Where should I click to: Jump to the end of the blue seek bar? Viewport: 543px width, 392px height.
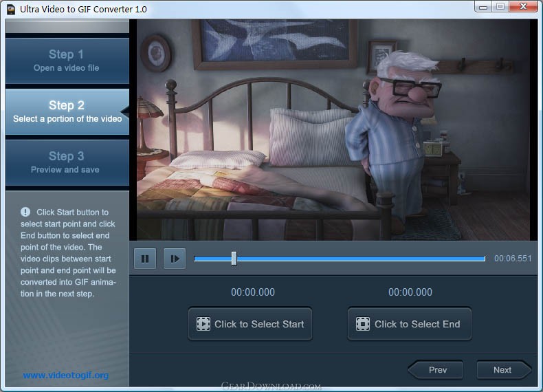484,259
